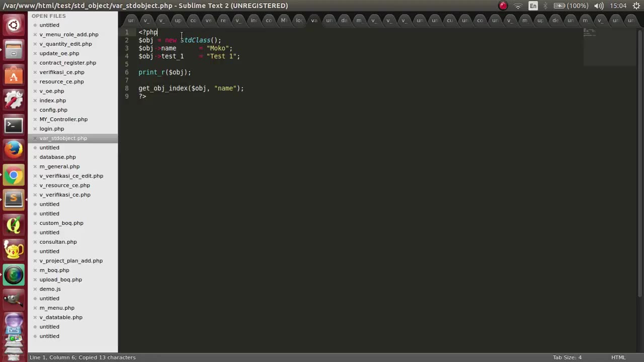Open the sound volume indicator
This screenshot has height=362, width=644.
pyautogui.click(x=599, y=6)
